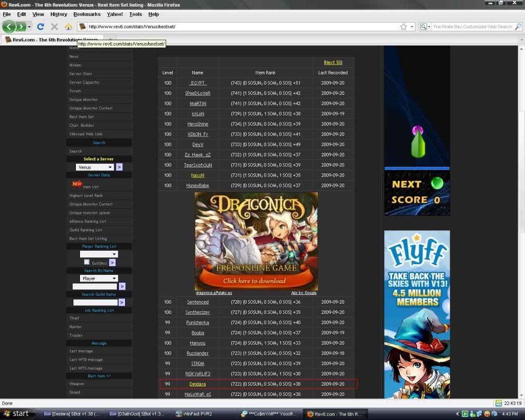Click the stop loading X icon
Viewport: 525px width, 420px height.
tap(54, 26)
